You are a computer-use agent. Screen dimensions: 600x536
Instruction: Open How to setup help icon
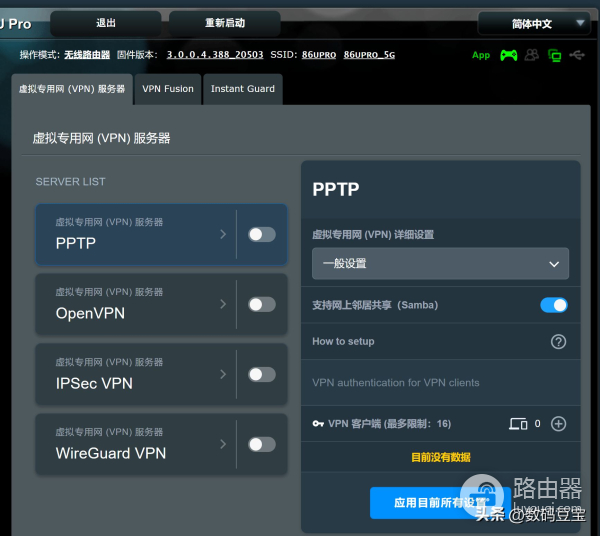point(558,342)
